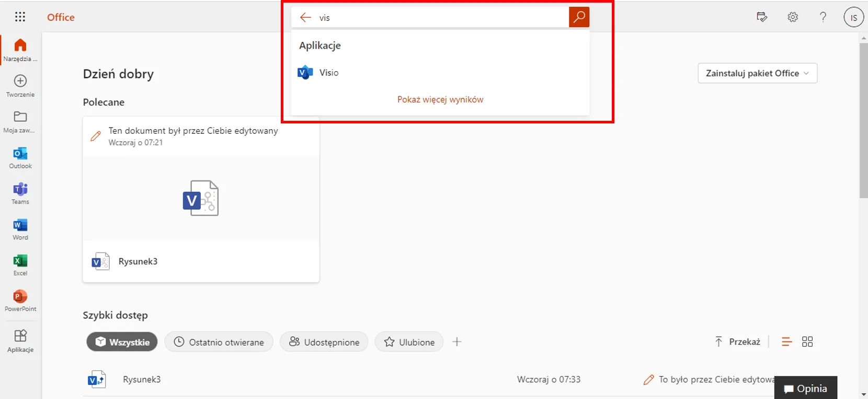The width and height of the screenshot is (868, 399).
Task: Select the Udostępnione filter tab
Action: (x=324, y=342)
